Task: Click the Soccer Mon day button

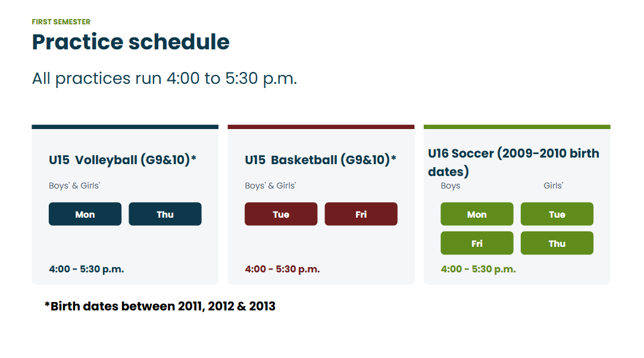Action: coord(477,214)
